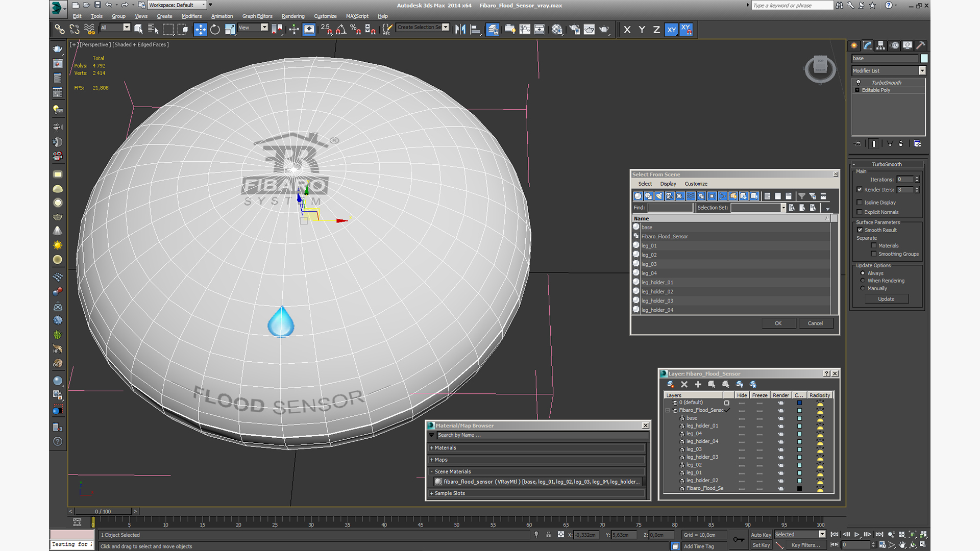Click the Search by Name field

pos(543,435)
